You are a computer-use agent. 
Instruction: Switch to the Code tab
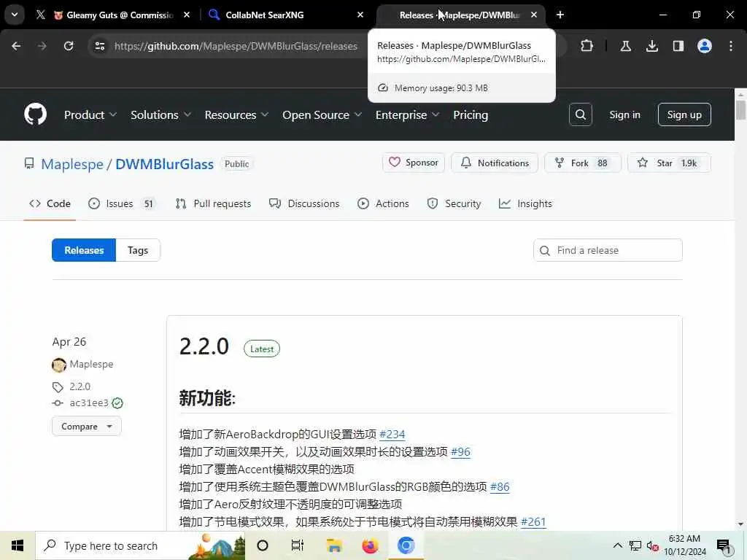point(50,203)
